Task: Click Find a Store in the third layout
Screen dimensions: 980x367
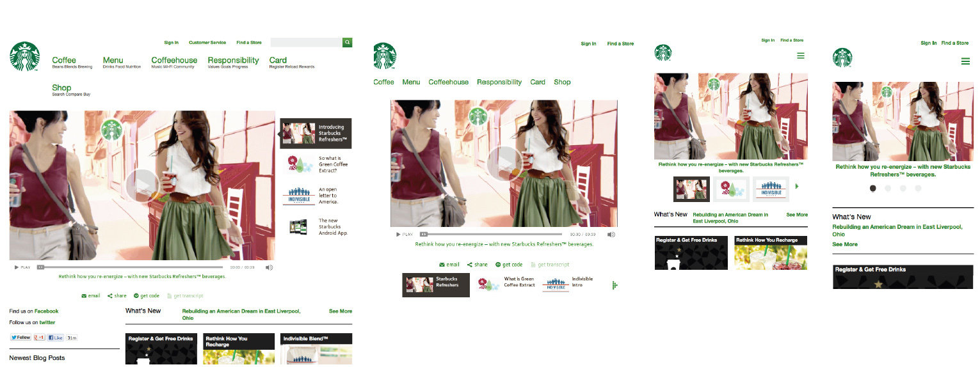Action: pos(792,40)
